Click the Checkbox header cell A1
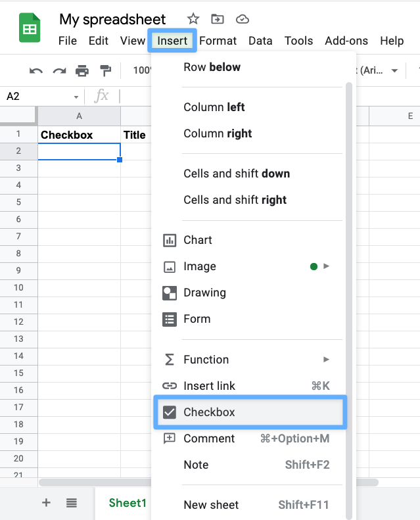 tap(80, 135)
